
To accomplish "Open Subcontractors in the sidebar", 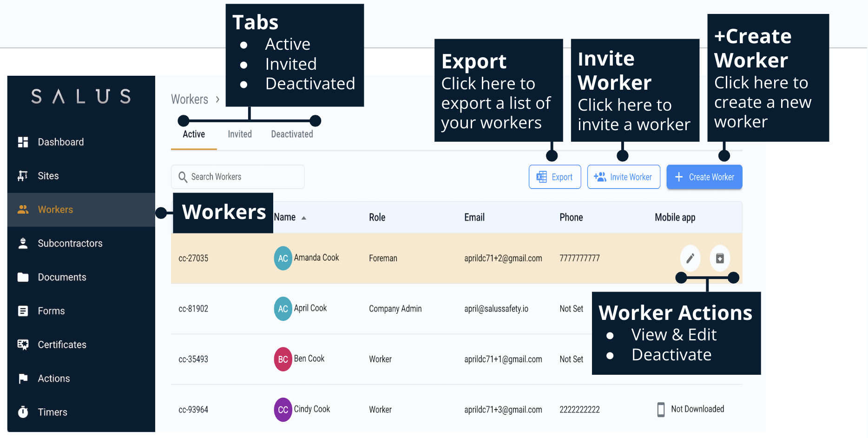I will pos(70,243).
